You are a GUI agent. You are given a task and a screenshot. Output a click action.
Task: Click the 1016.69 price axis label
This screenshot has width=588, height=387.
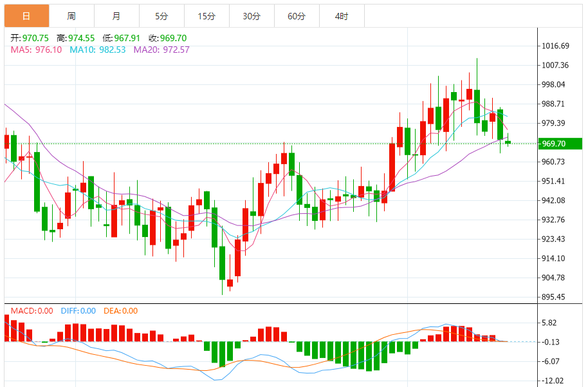pyautogui.click(x=555, y=46)
